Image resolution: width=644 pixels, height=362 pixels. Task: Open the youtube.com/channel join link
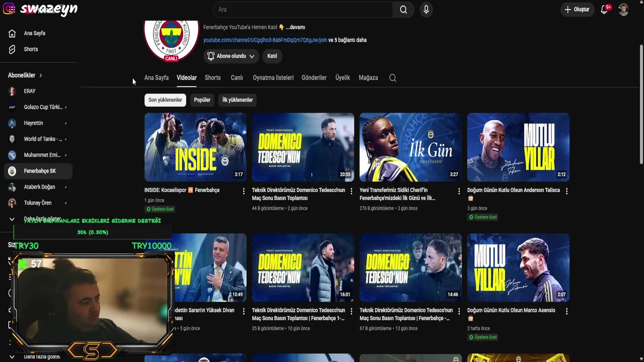coord(265,40)
